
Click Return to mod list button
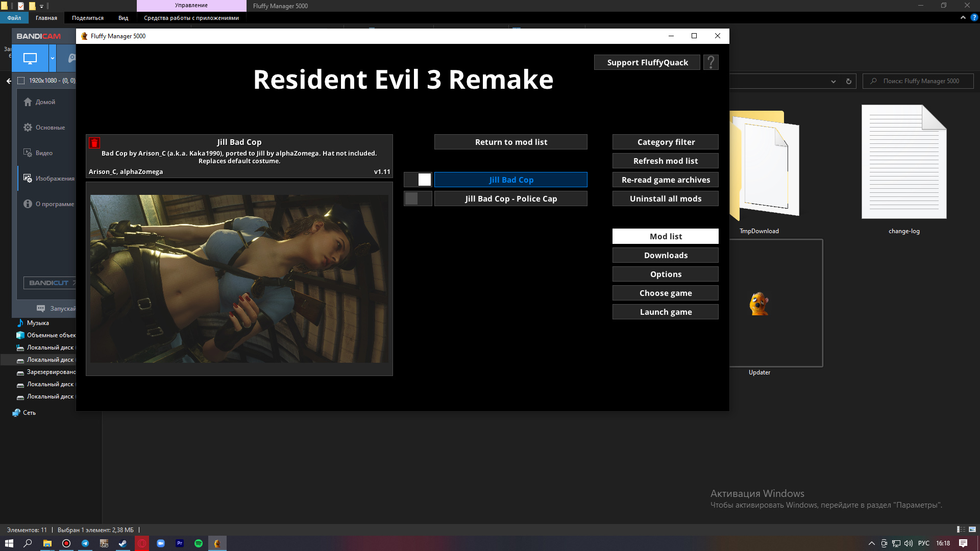[510, 142]
